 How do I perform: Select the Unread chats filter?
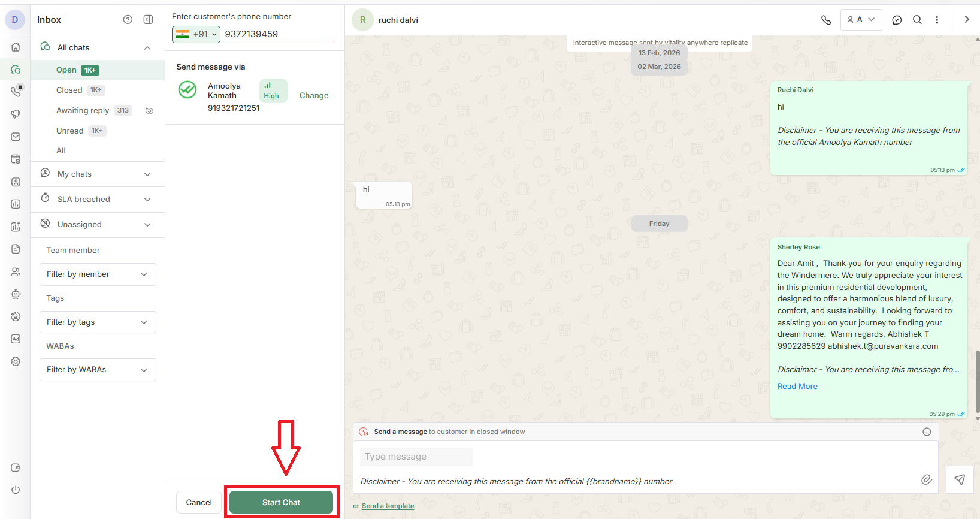tap(70, 131)
